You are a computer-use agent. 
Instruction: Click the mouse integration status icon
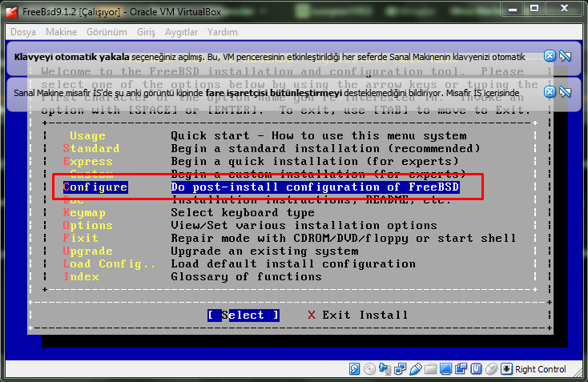(x=491, y=369)
